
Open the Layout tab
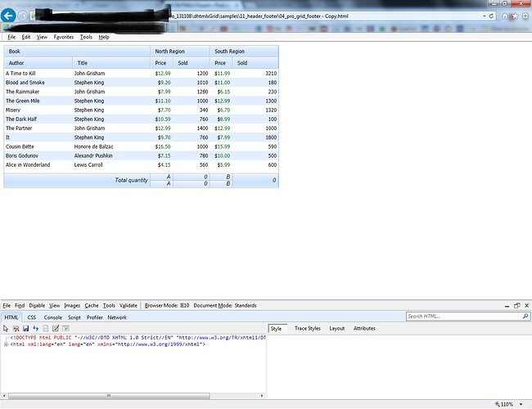click(x=337, y=328)
